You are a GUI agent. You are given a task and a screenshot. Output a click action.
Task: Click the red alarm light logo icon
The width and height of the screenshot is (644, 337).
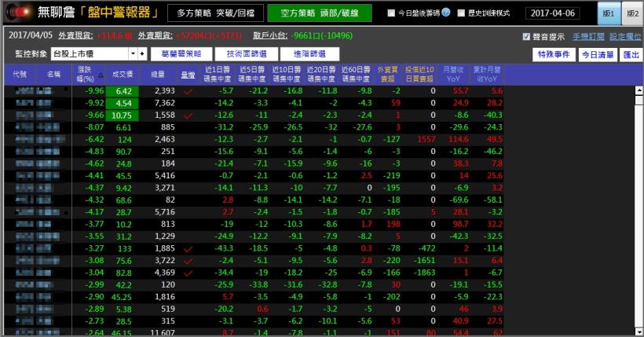[x=19, y=12]
